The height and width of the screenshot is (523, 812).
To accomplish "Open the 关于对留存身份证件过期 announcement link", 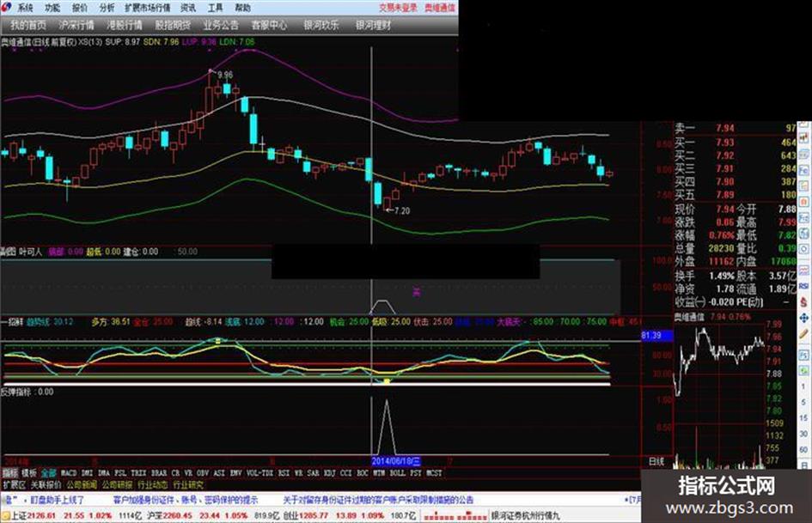I will [x=378, y=500].
